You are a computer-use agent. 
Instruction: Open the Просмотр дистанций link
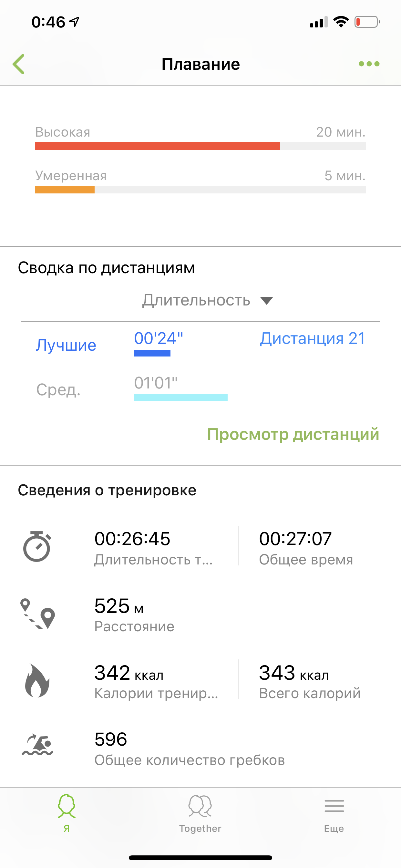[x=293, y=434]
